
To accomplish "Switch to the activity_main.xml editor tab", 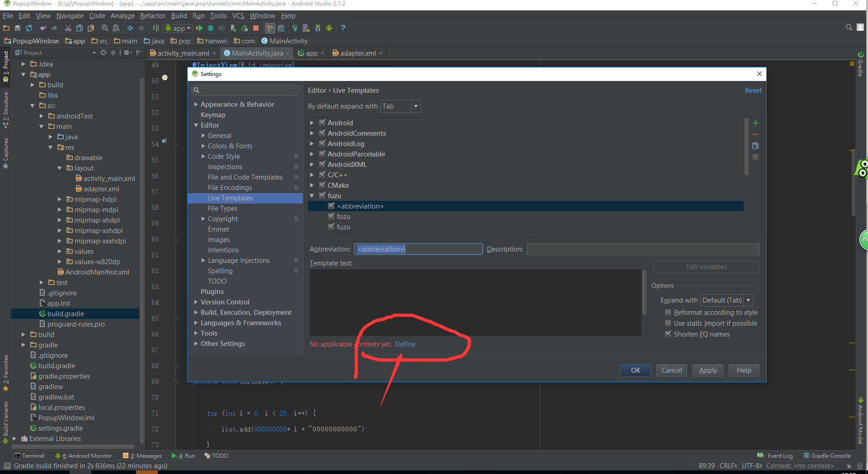I will [183, 53].
